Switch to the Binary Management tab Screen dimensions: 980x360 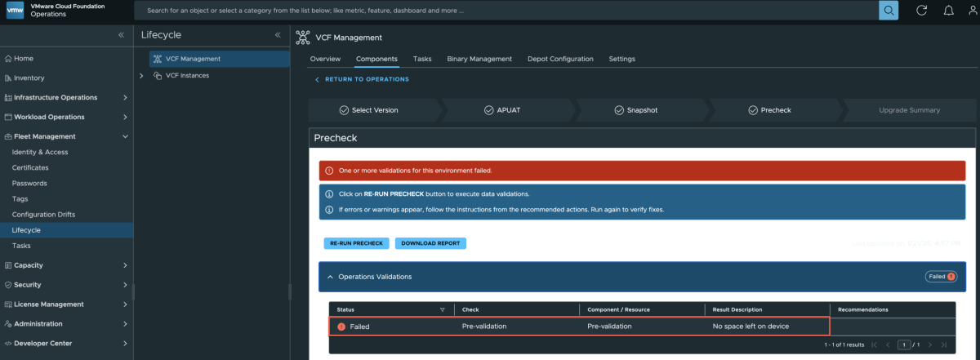[480, 59]
